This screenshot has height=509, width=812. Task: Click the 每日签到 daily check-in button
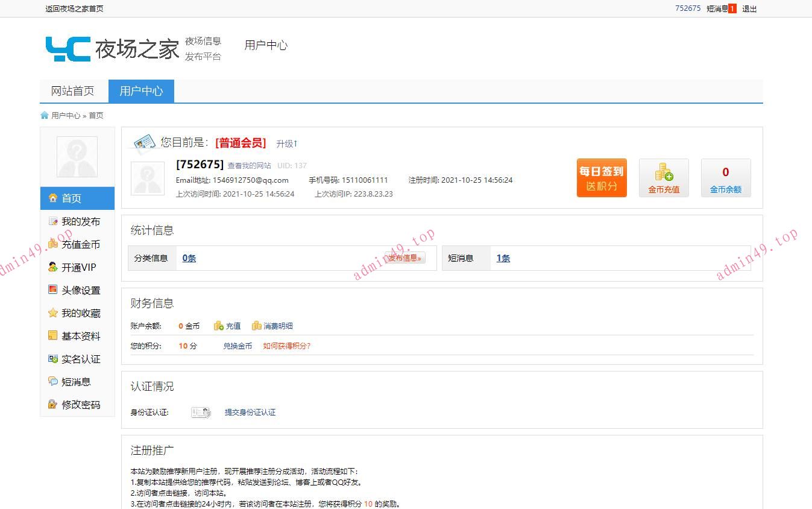[x=601, y=178]
